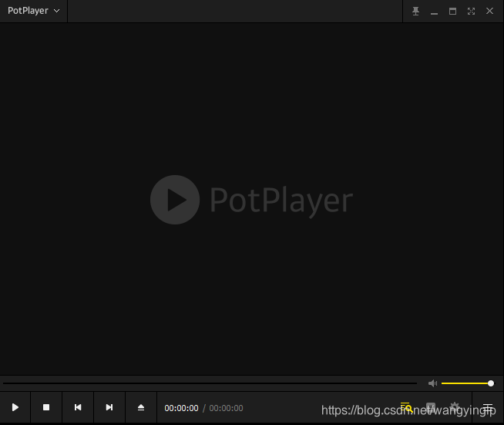Pin the player window on top
This screenshot has width=504, height=425.
[415, 12]
